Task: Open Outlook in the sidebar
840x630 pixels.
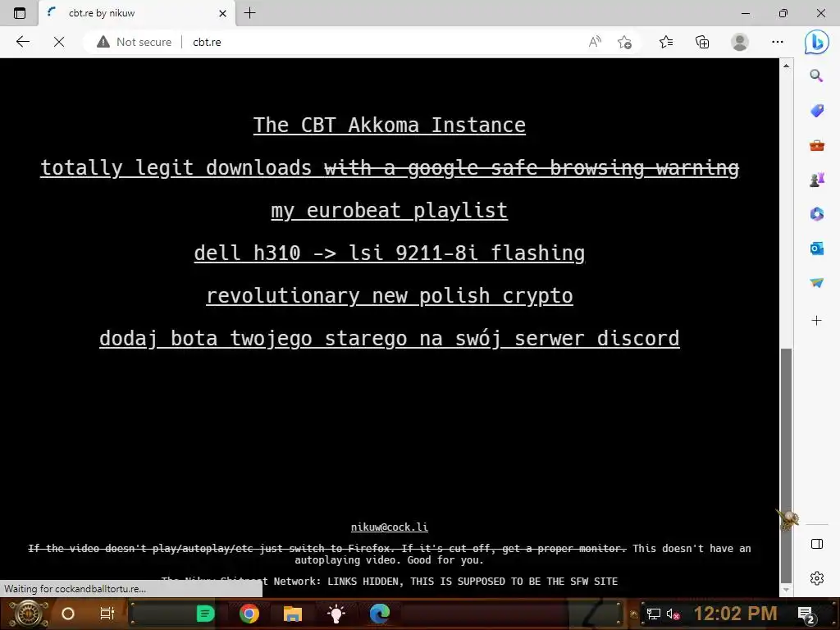Action: tap(816, 248)
